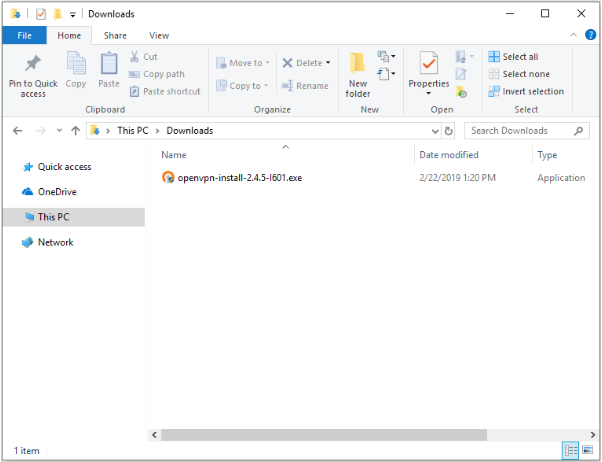Click the Pin to Quick access icon
Image resolution: width=602 pixels, height=462 pixels.
tap(32, 66)
